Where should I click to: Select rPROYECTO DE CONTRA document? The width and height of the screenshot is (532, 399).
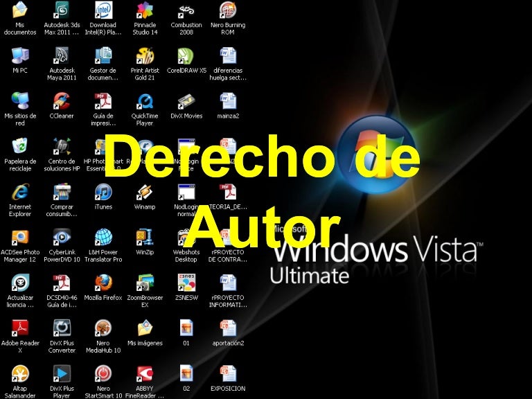228,238
